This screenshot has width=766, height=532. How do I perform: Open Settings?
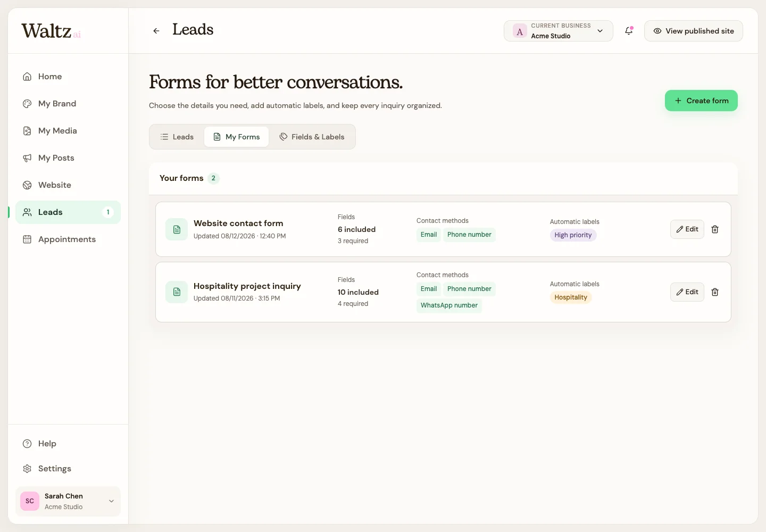68,469
